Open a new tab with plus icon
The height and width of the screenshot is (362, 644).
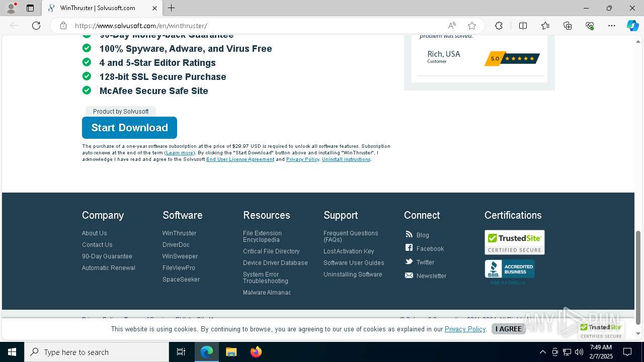pos(172,8)
